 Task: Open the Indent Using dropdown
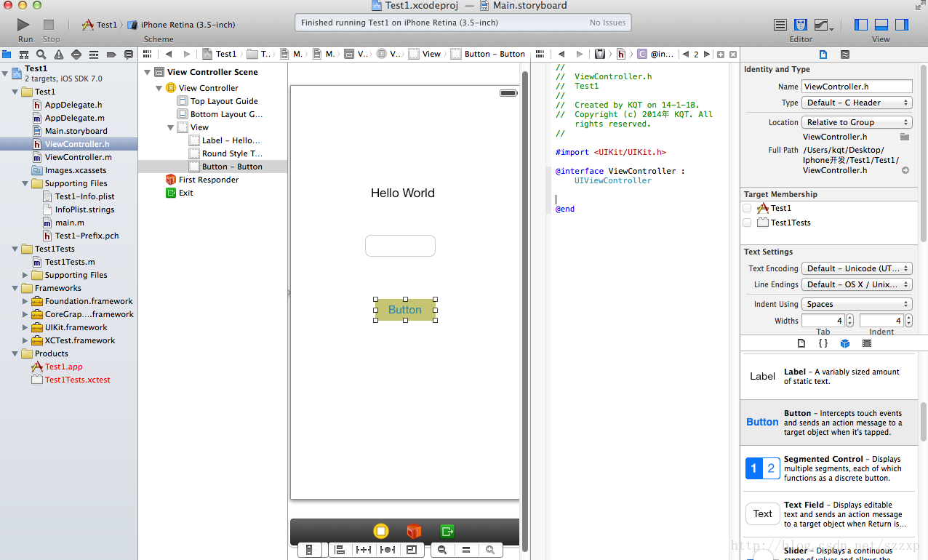coord(857,304)
